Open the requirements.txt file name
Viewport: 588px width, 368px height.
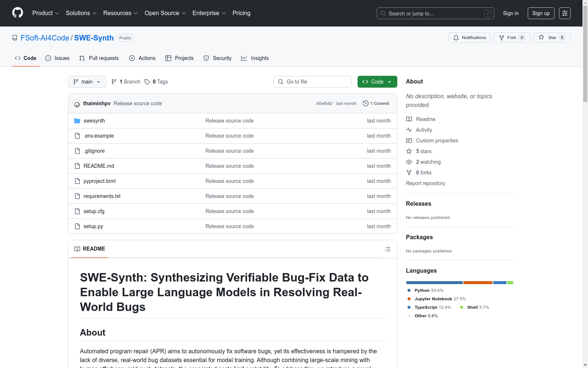tap(102, 196)
